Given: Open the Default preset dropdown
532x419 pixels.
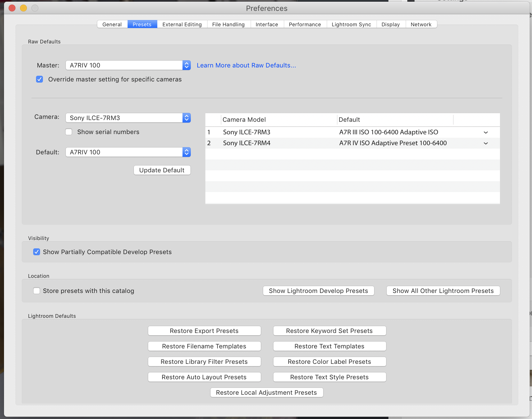Looking at the screenshot, I should (x=128, y=152).
